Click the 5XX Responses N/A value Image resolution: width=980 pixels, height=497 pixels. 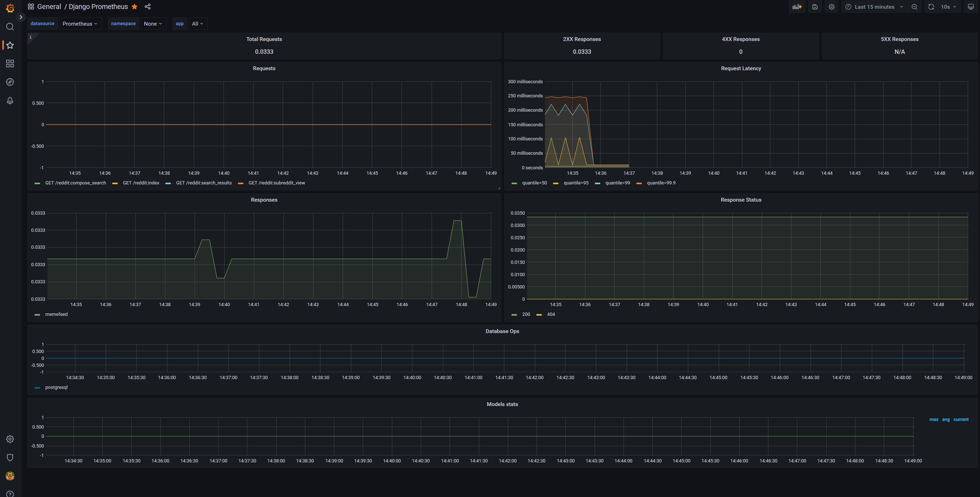(899, 52)
